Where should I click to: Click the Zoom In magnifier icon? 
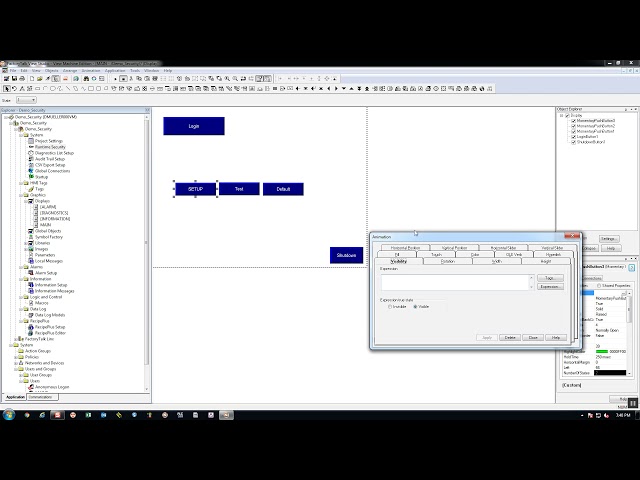227,78
